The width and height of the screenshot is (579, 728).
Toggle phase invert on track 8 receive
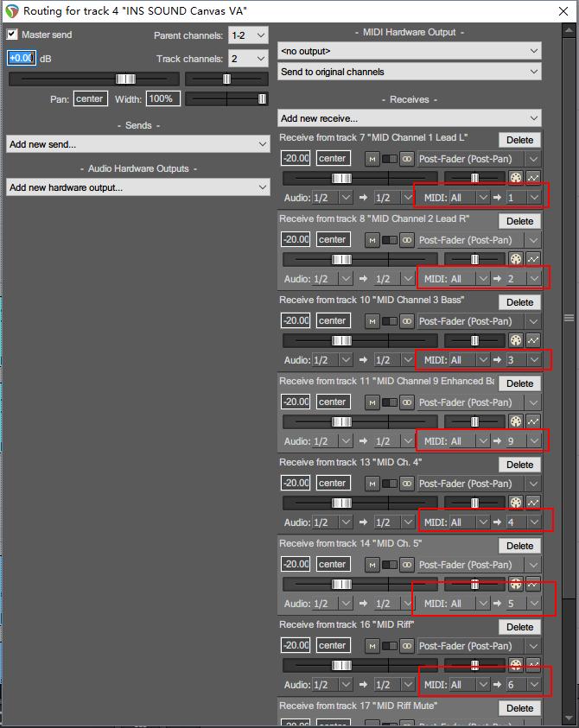[390, 240]
